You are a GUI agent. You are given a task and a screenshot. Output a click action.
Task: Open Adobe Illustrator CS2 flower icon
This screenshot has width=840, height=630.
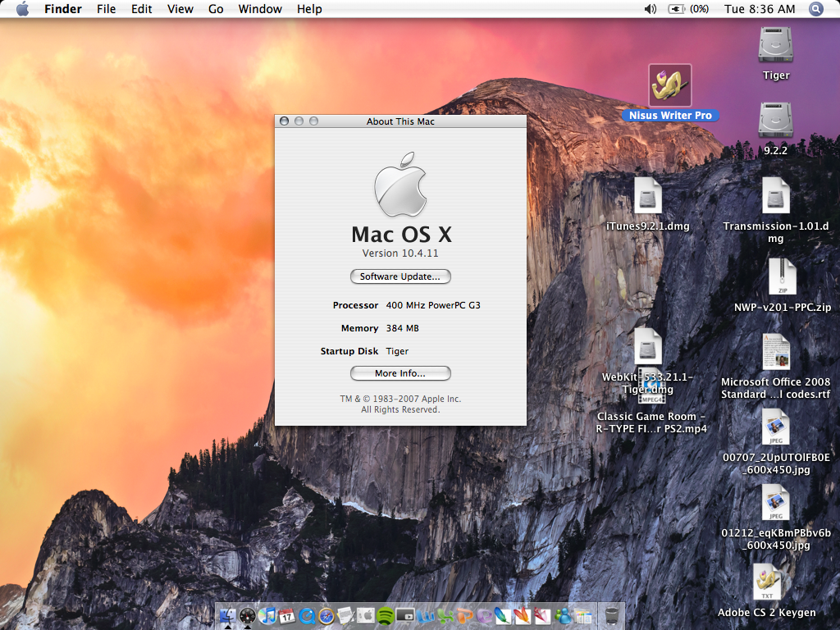pos(523,616)
